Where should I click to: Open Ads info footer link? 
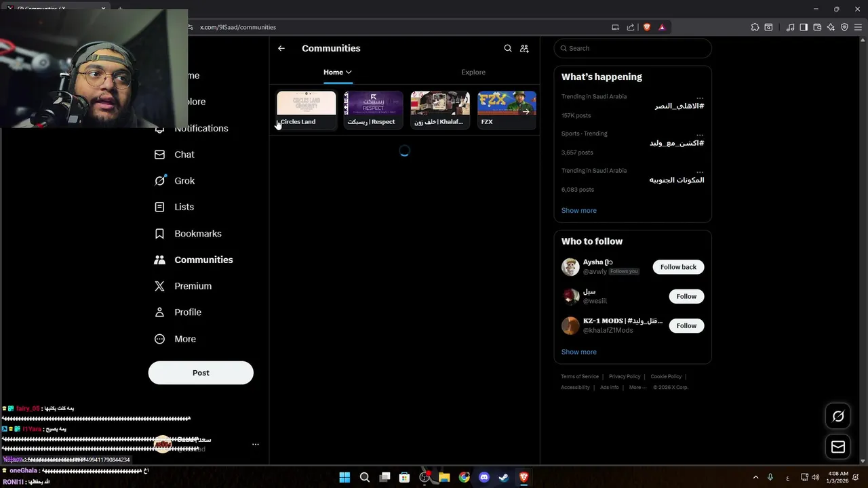pos(610,388)
